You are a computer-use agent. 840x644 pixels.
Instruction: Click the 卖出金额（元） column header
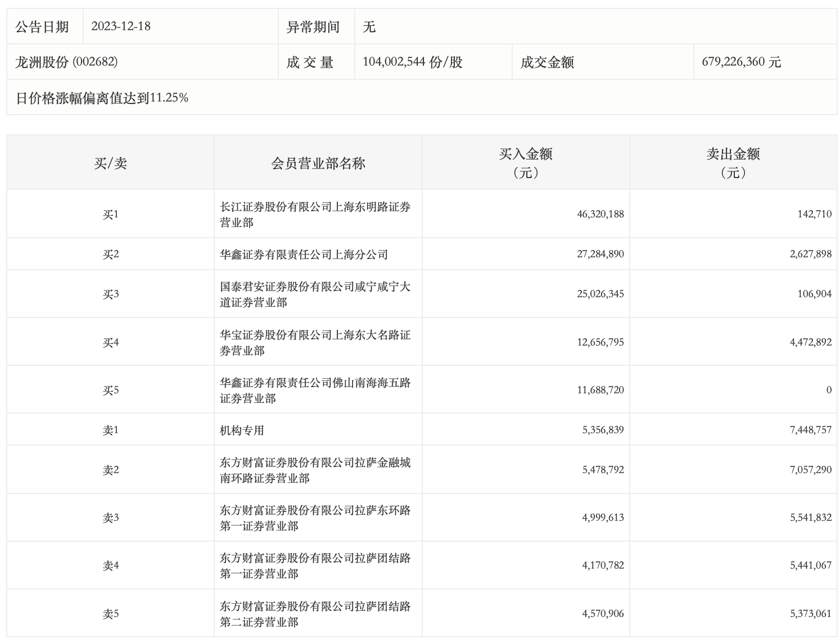coord(733,163)
